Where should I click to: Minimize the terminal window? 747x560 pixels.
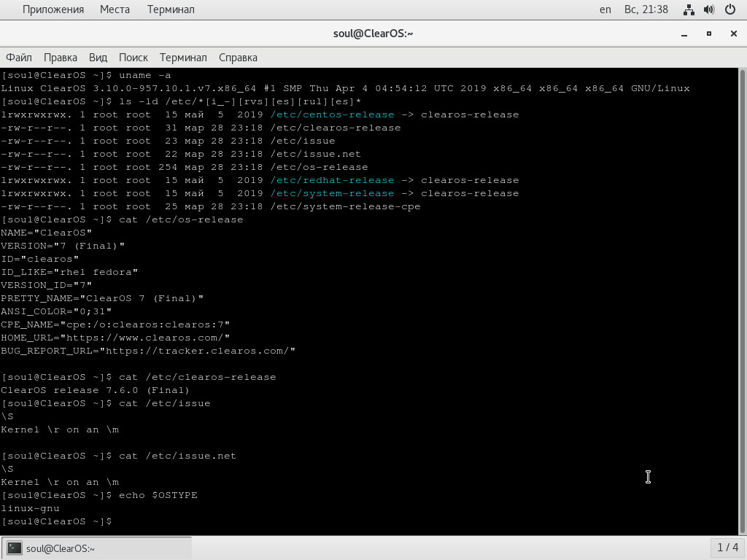[x=684, y=34]
